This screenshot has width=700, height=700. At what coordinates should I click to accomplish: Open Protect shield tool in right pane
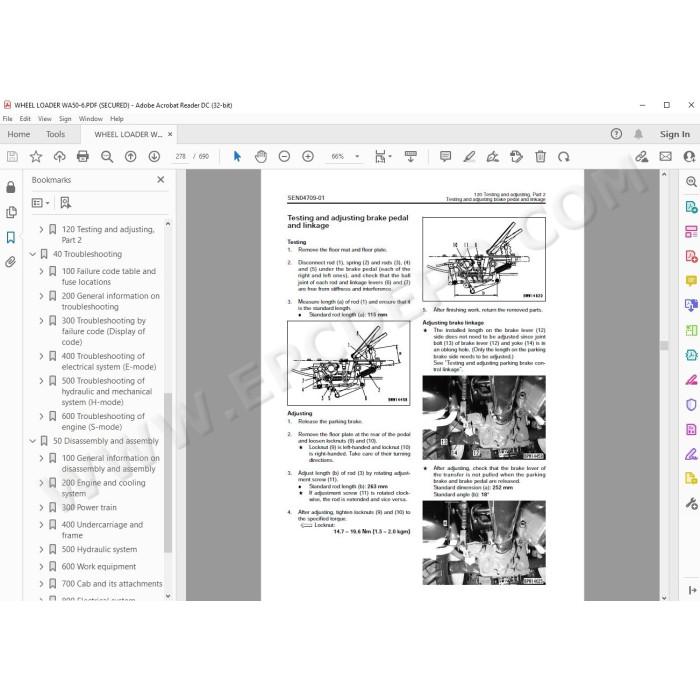coord(691,405)
